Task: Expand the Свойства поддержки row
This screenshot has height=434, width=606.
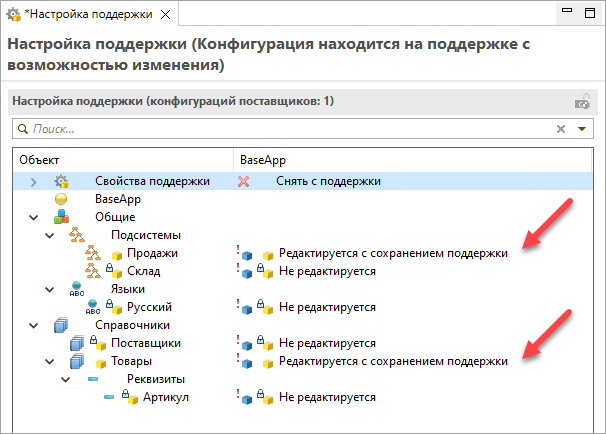Action: 33,181
